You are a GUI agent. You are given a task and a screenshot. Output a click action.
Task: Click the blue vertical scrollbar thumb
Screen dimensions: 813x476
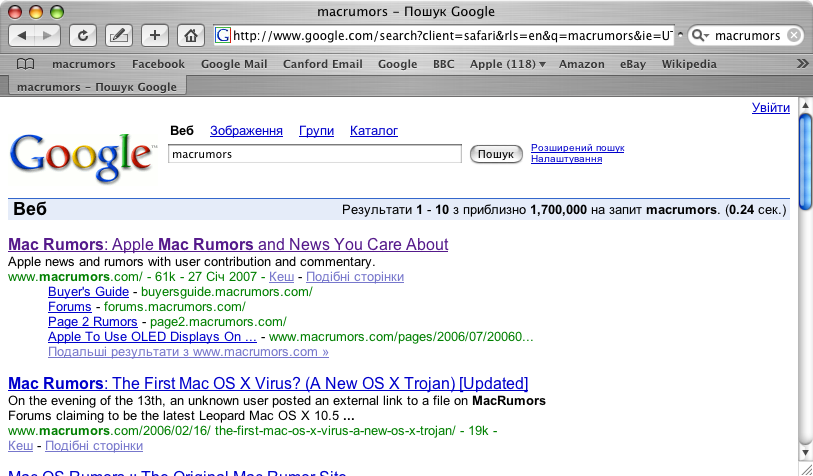805,162
